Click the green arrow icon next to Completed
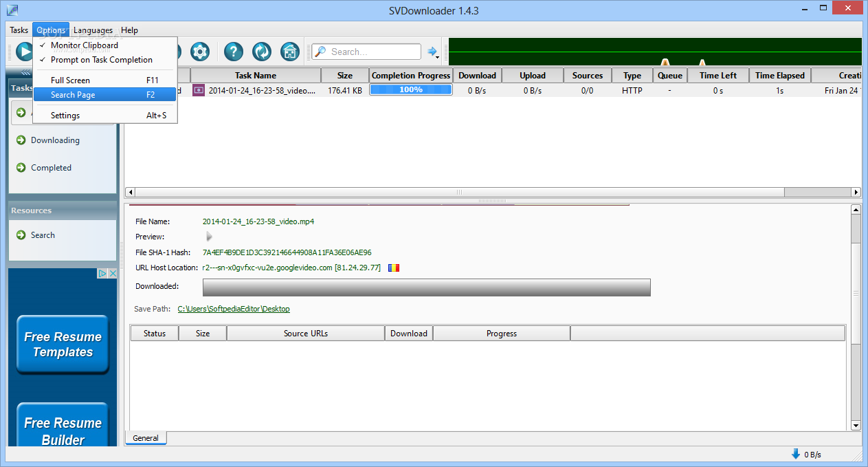 point(21,168)
